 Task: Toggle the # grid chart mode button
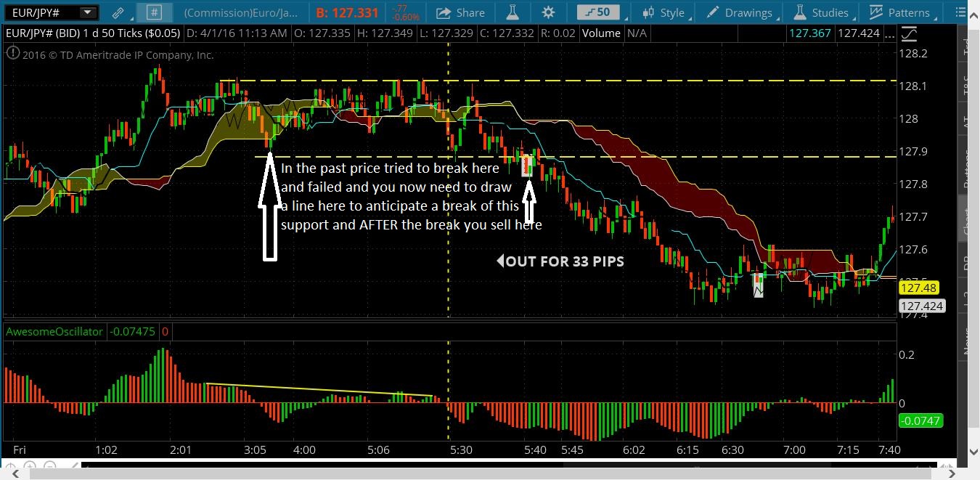click(x=153, y=12)
